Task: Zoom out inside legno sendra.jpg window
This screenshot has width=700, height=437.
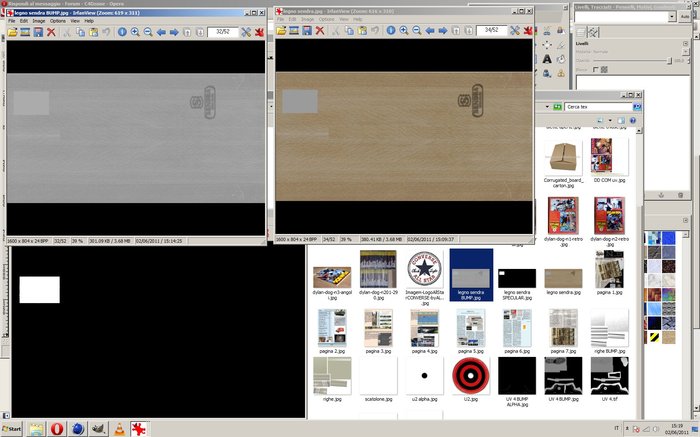Action: pos(417,30)
